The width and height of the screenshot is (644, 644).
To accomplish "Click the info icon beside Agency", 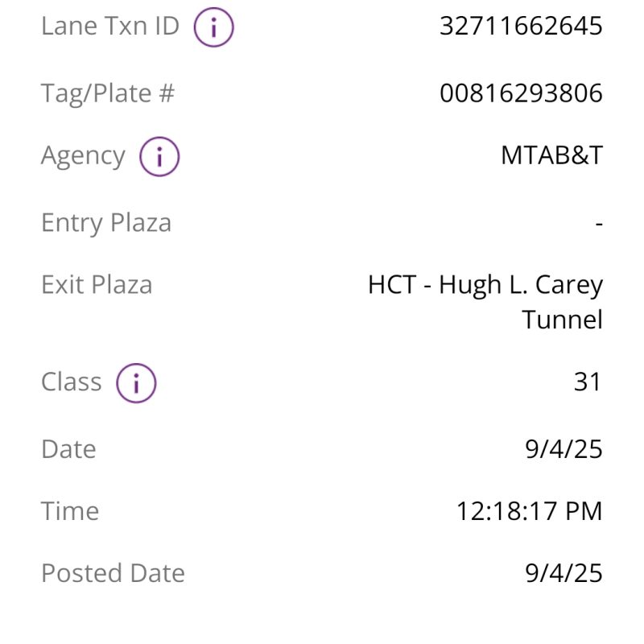I will click(159, 157).
